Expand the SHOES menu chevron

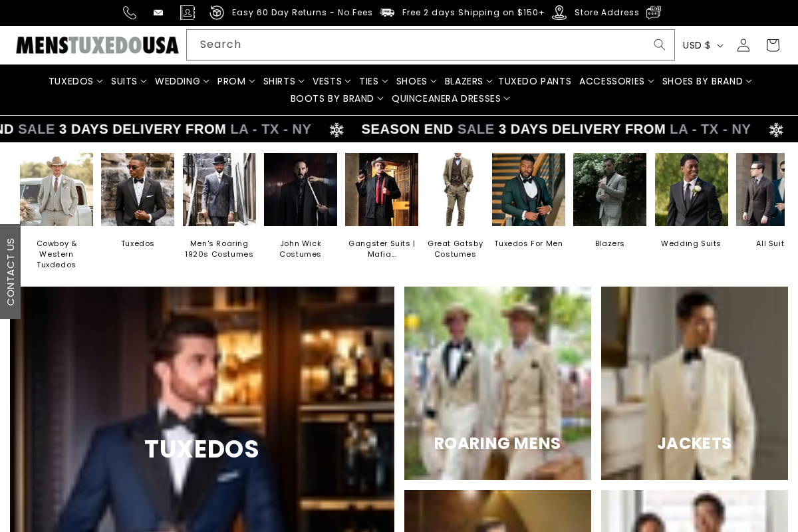[x=434, y=81]
